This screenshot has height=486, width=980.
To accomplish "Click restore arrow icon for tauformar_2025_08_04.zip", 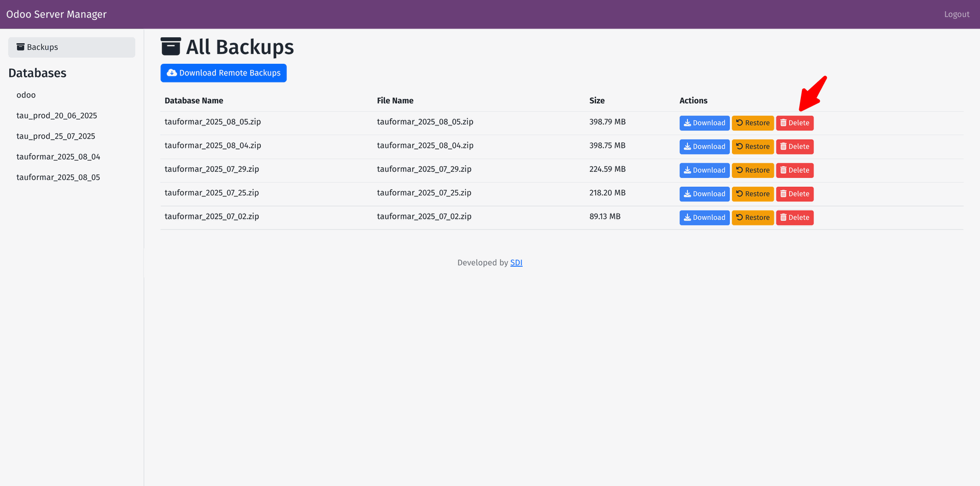I will 739,146.
